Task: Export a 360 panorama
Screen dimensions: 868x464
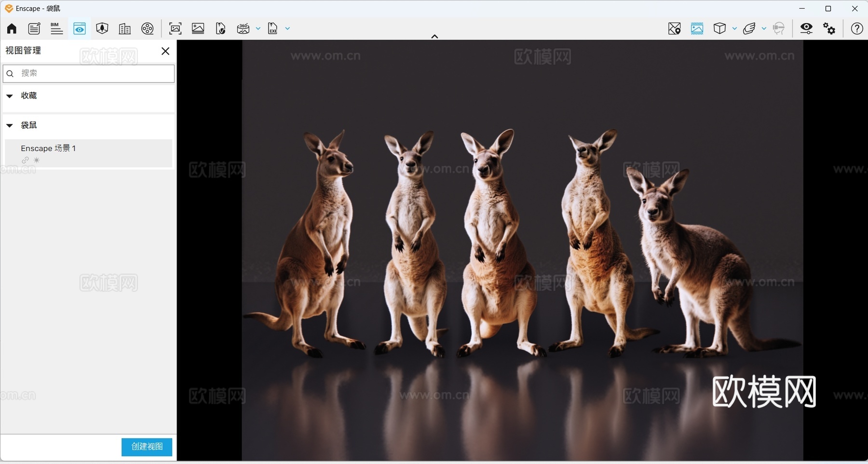Action: [243, 28]
